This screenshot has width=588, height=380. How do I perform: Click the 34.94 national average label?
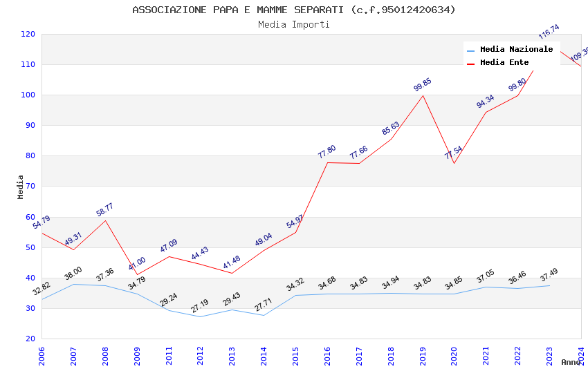(x=391, y=283)
